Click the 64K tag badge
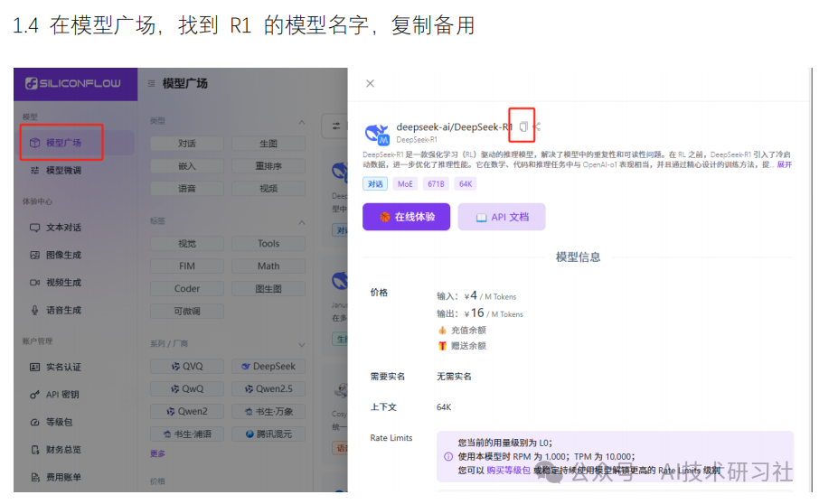This screenshot has width=819, height=504. (x=466, y=184)
